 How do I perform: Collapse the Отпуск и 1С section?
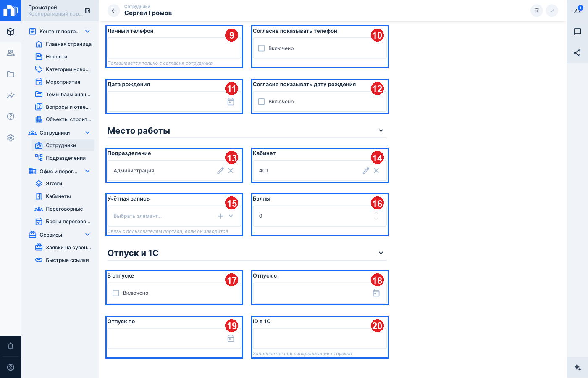click(x=381, y=253)
